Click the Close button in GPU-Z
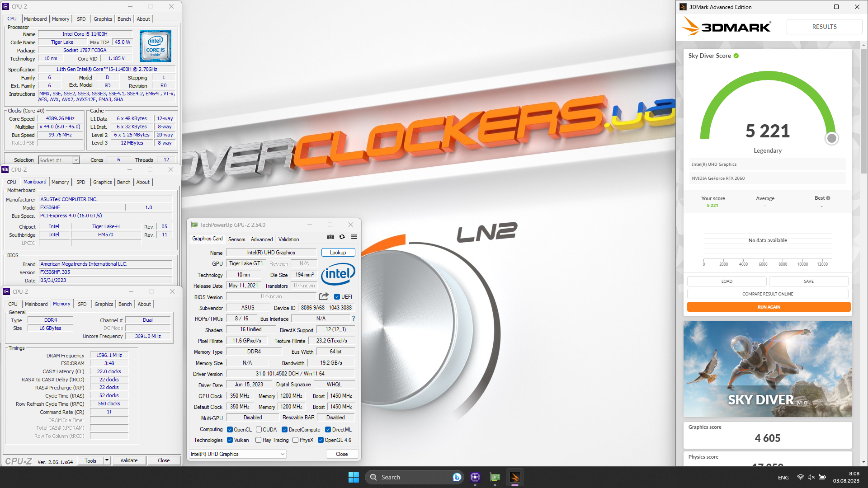The image size is (868, 488). coord(342,454)
